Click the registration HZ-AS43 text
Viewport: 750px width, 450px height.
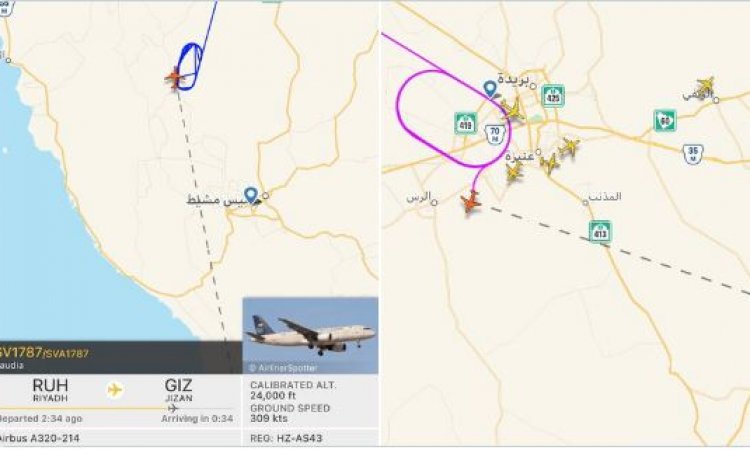point(286,438)
